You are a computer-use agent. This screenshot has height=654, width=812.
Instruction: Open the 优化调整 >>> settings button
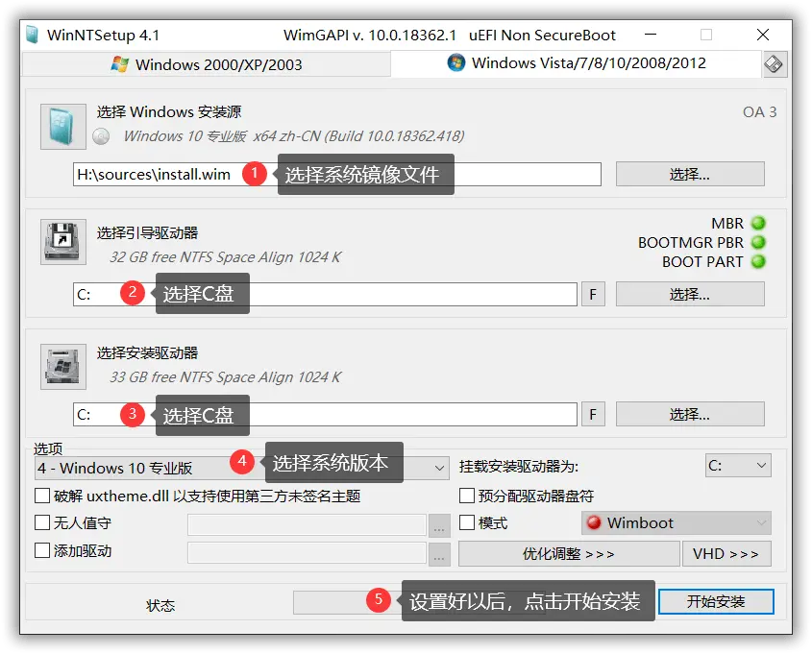[x=568, y=554]
